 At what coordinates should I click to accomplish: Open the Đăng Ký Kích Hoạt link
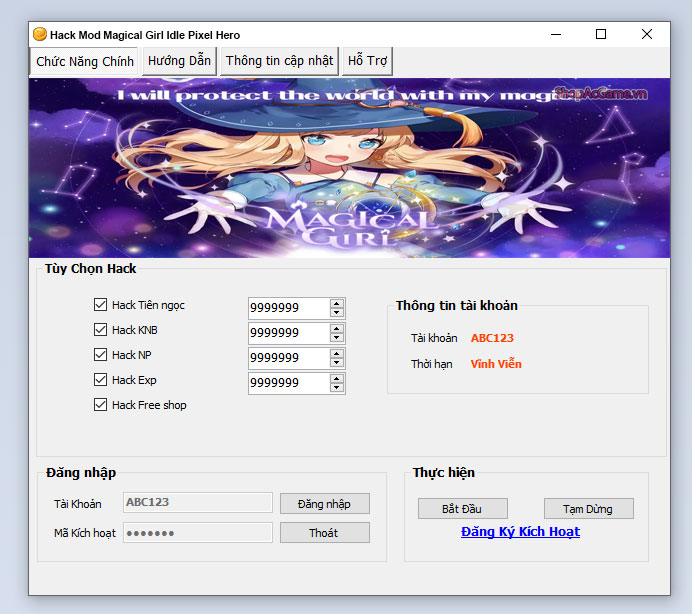(521, 532)
